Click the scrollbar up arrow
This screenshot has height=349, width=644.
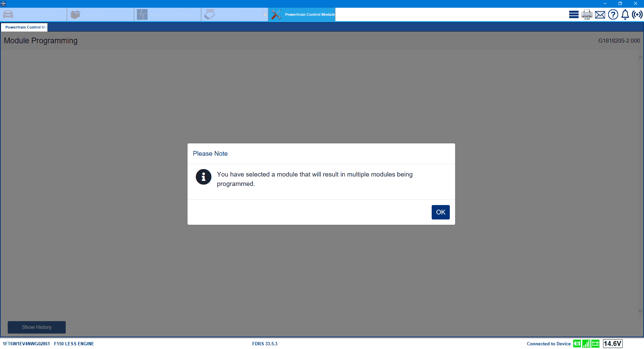pyautogui.click(x=640, y=57)
